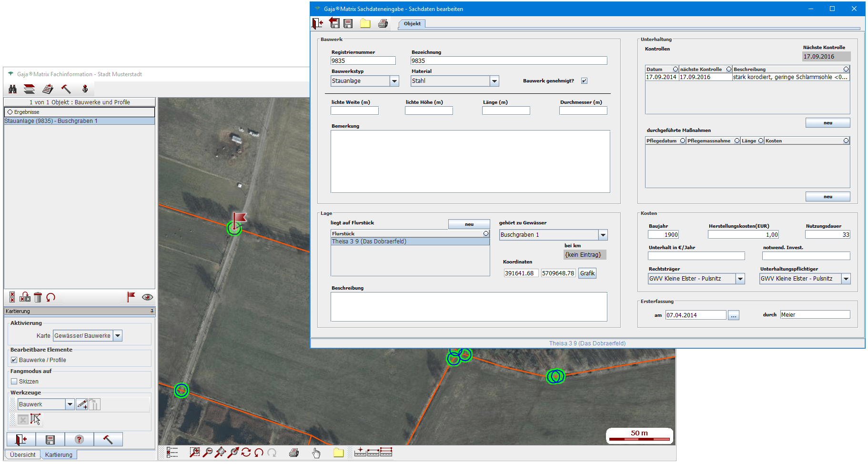Toggle the eye visibility icon

tap(148, 297)
